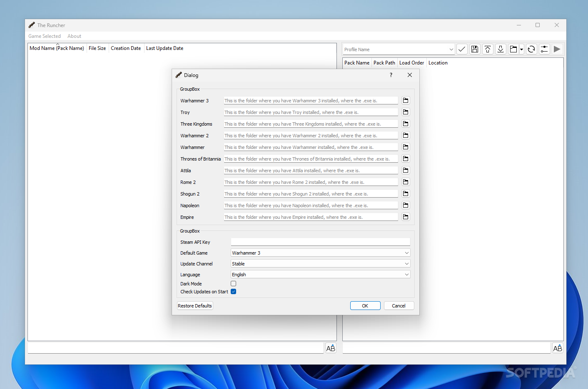This screenshot has height=389, width=588.
Task: Sort by Pack Path column header
Action: 384,63
